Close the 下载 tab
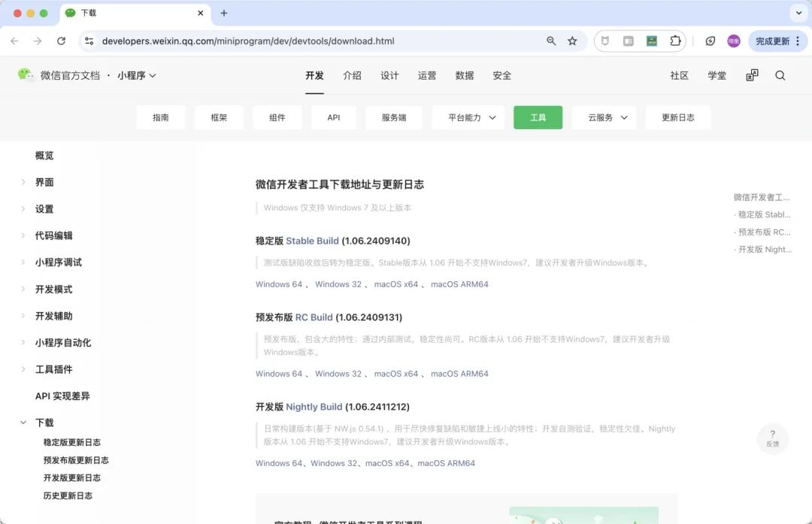This screenshot has height=524, width=812. point(201,13)
